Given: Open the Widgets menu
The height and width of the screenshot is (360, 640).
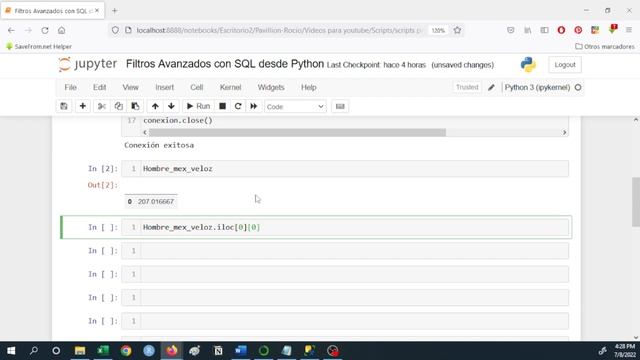Looking at the screenshot, I should pyautogui.click(x=271, y=87).
